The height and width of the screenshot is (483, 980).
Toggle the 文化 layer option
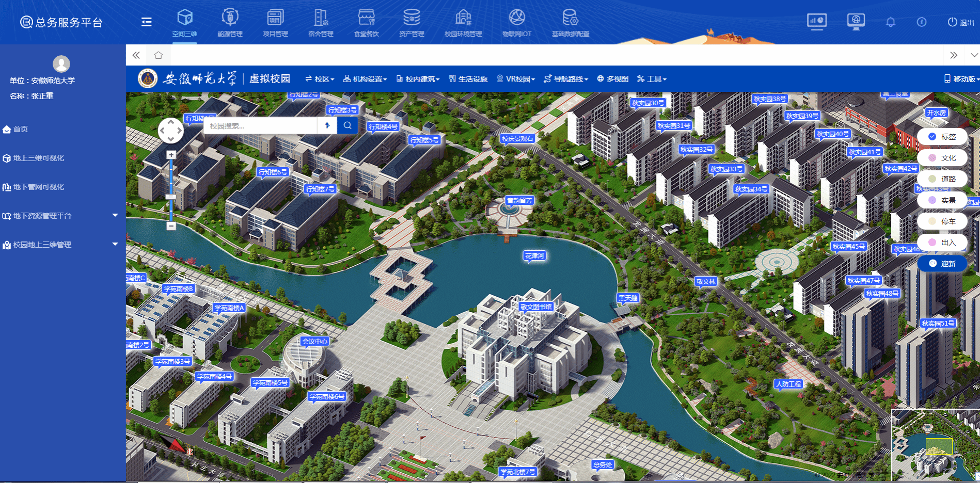pos(942,158)
